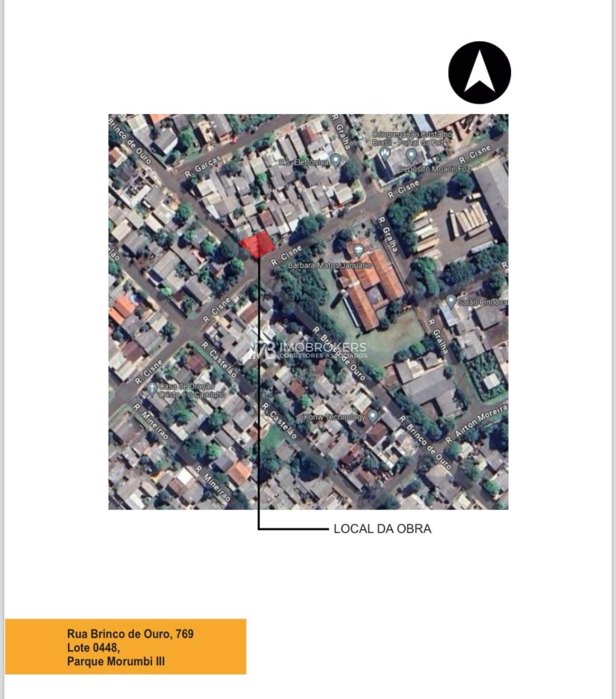
Task: Click the "Bárbara Matos Januario" label
Action: tap(329, 265)
